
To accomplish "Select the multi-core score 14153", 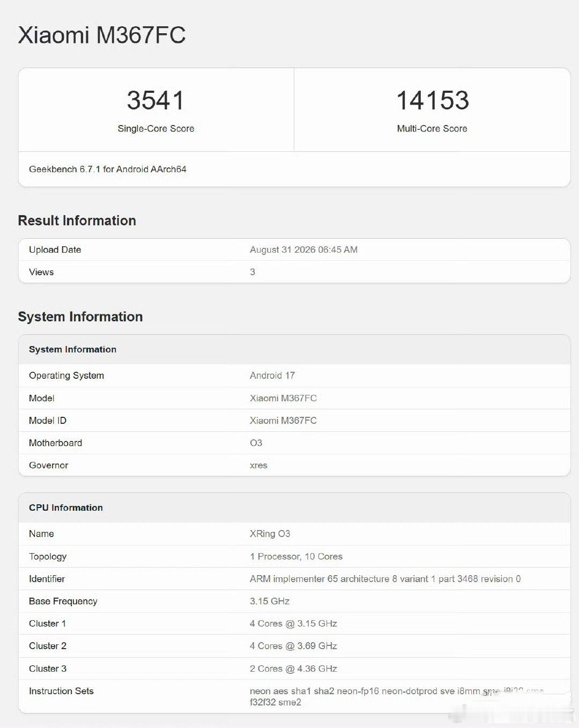I will [x=432, y=100].
